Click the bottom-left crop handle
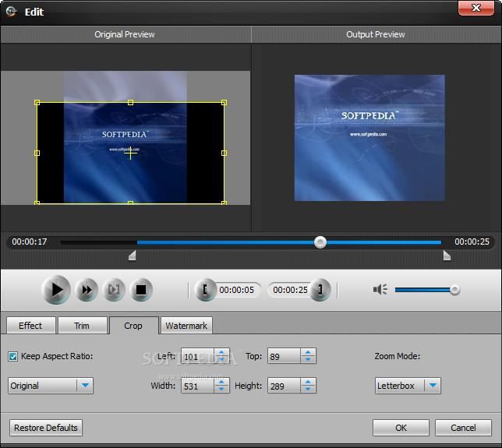 (x=37, y=203)
